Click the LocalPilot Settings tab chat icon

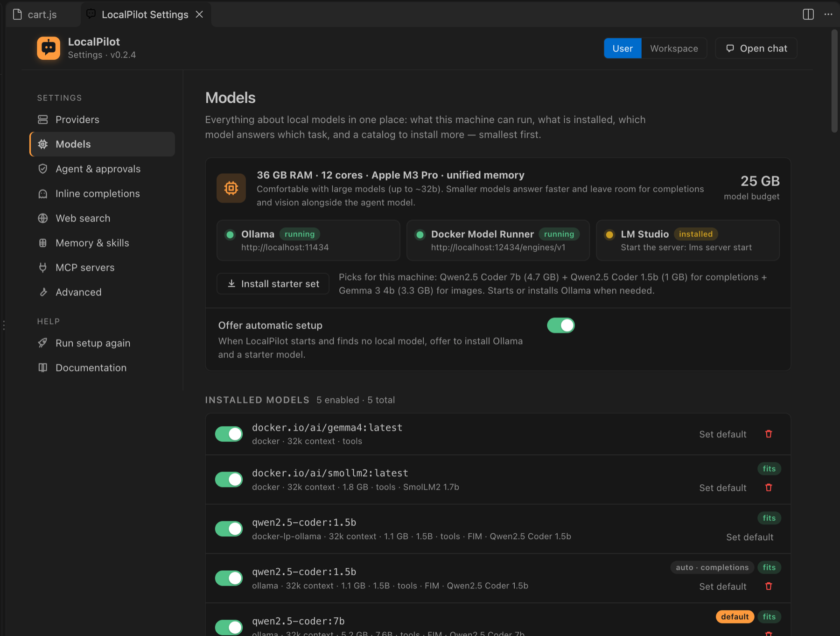(91, 14)
